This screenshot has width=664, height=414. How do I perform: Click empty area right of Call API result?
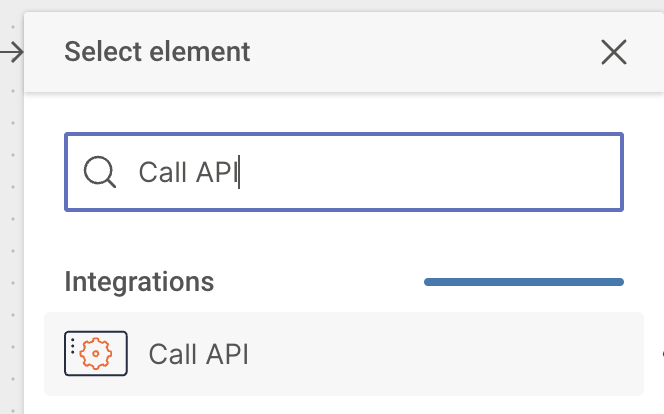[x=450, y=354]
